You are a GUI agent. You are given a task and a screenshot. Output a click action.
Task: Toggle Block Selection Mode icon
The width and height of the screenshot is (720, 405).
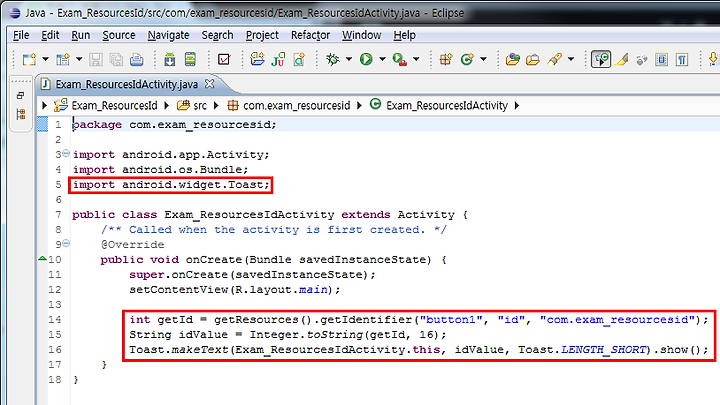coord(662,59)
